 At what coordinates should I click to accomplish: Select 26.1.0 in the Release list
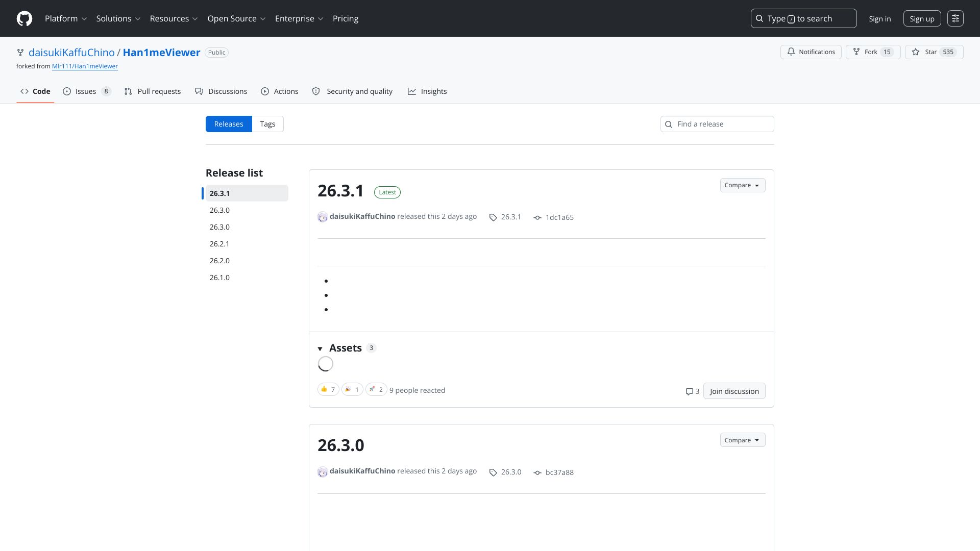coord(247,278)
